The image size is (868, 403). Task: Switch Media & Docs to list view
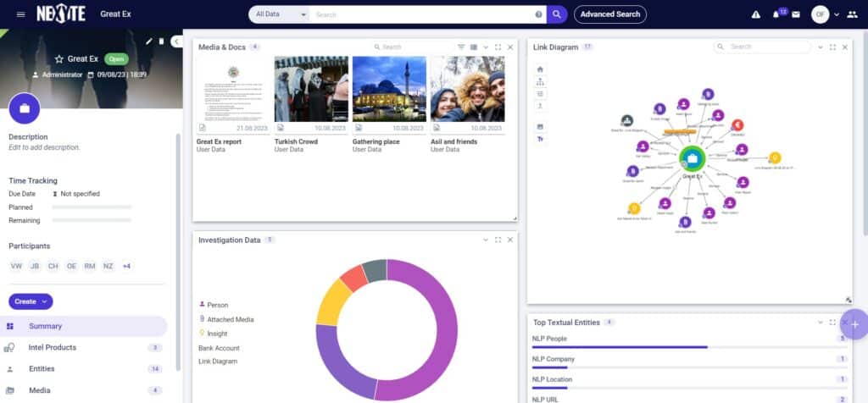pos(474,47)
